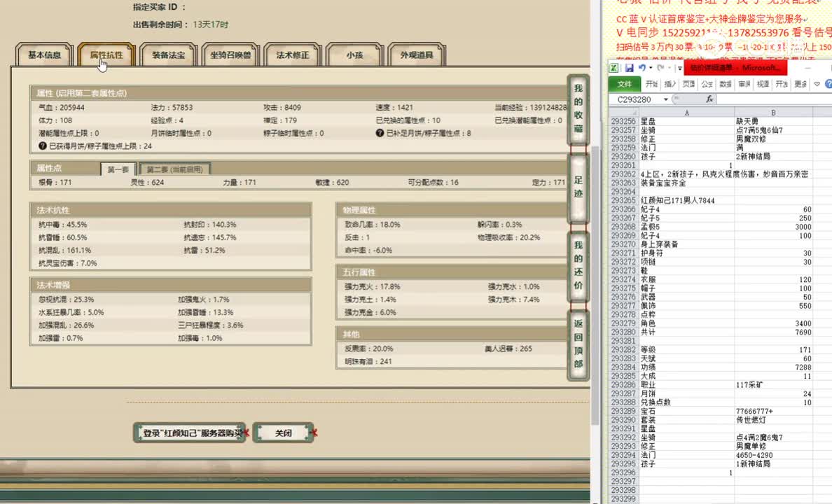Open the Customize Quick Access Toolbar dropdown
The width and height of the screenshot is (832, 504).
[679, 67]
